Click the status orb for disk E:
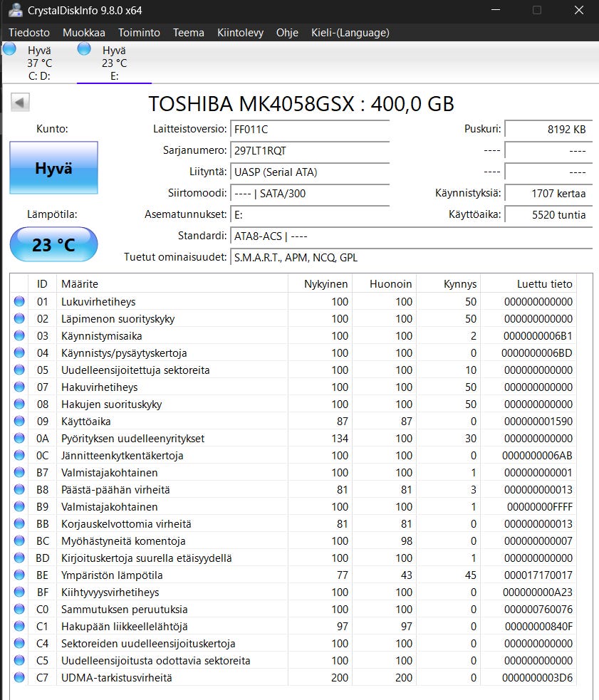Image resolution: width=599 pixels, height=700 pixels. click(84, 48)
